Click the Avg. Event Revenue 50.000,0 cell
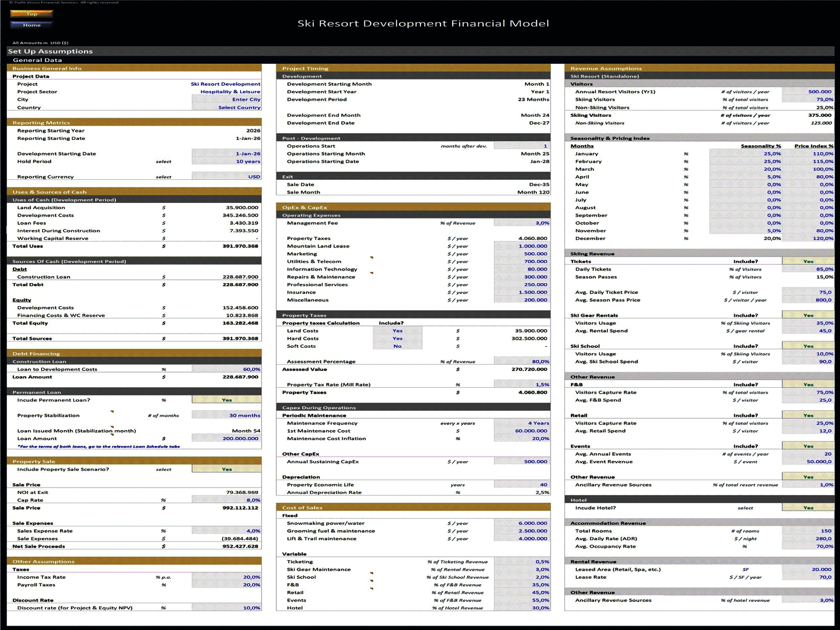 [808, 462]
